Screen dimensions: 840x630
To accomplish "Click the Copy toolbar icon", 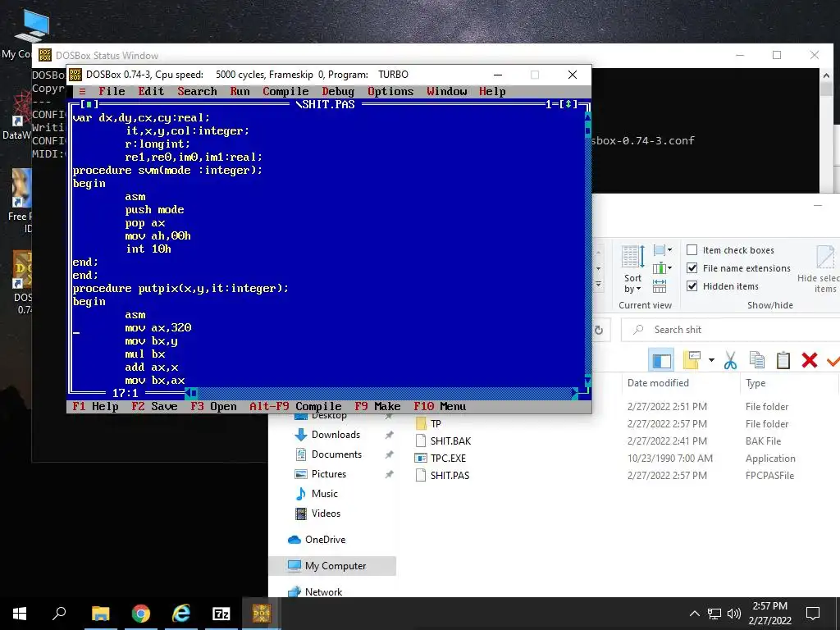I will (757, 360).
